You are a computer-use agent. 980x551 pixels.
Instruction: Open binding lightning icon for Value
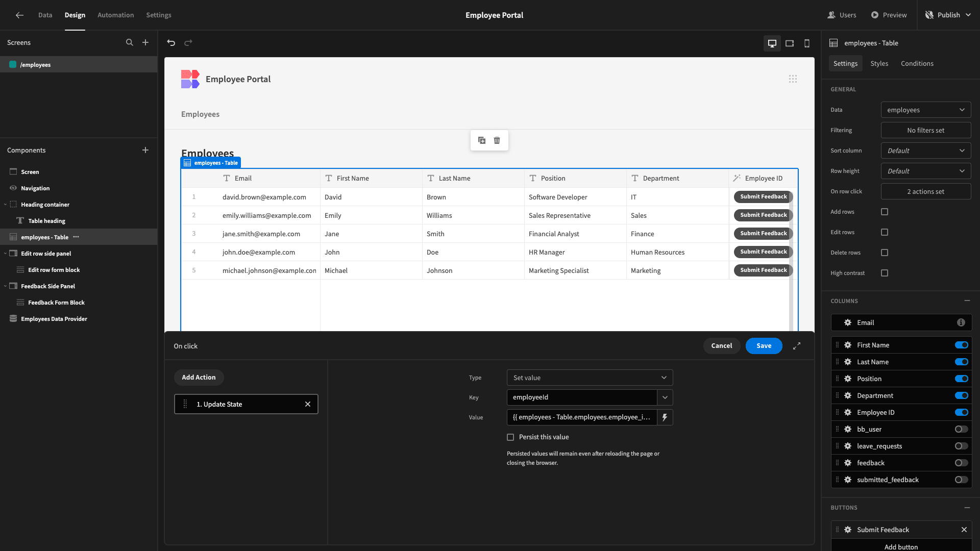point(665,417)
